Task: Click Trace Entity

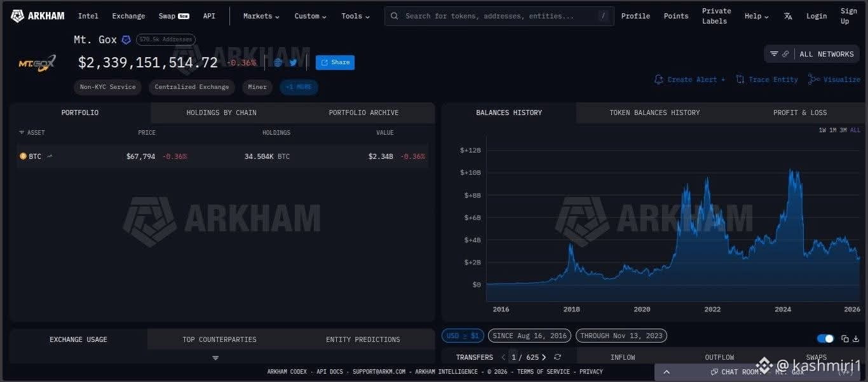Action: pos(767,79)
